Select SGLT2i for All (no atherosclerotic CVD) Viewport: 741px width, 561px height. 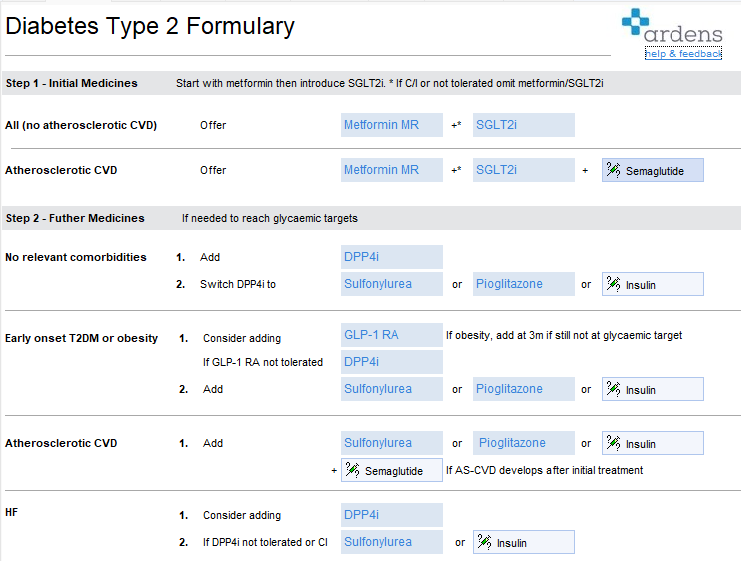coord(523,125)
